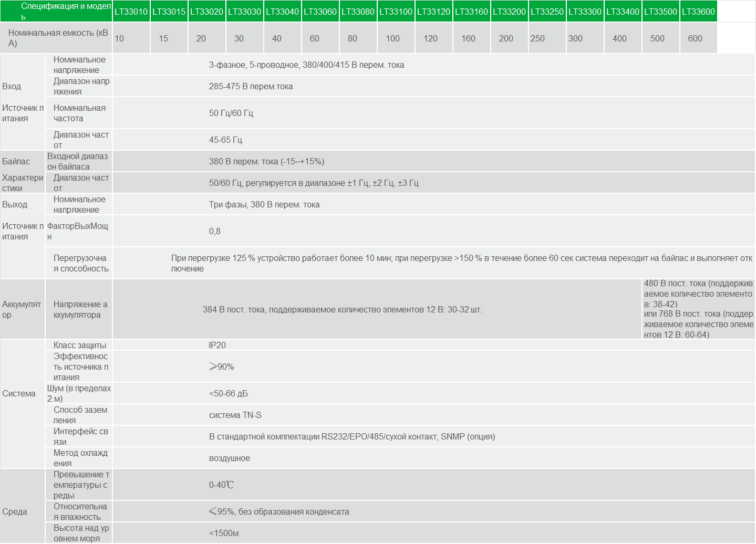Click the "IP20" protection class value
The image size is (756, 544).
(217, 346)
